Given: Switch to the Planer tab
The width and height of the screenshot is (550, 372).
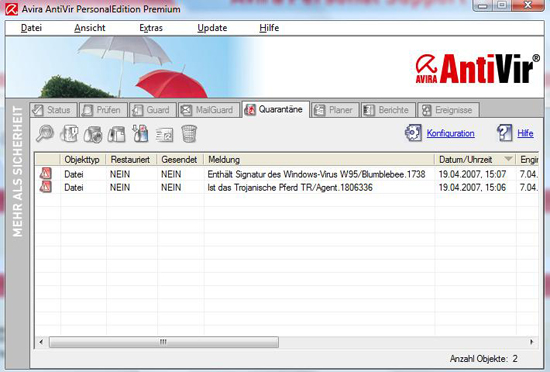Looking at the screenshot, I should [335, 110].
